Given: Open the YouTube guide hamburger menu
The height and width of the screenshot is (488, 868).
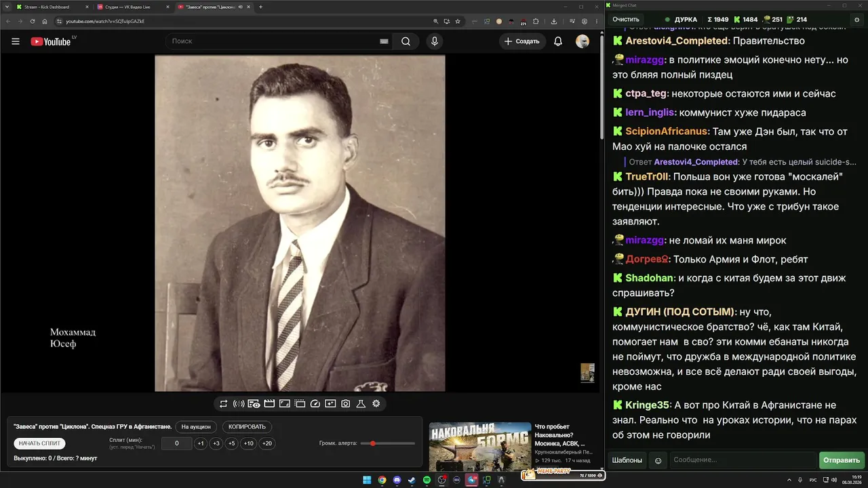Looking at the screenshot, I should (x=16, y=41).
